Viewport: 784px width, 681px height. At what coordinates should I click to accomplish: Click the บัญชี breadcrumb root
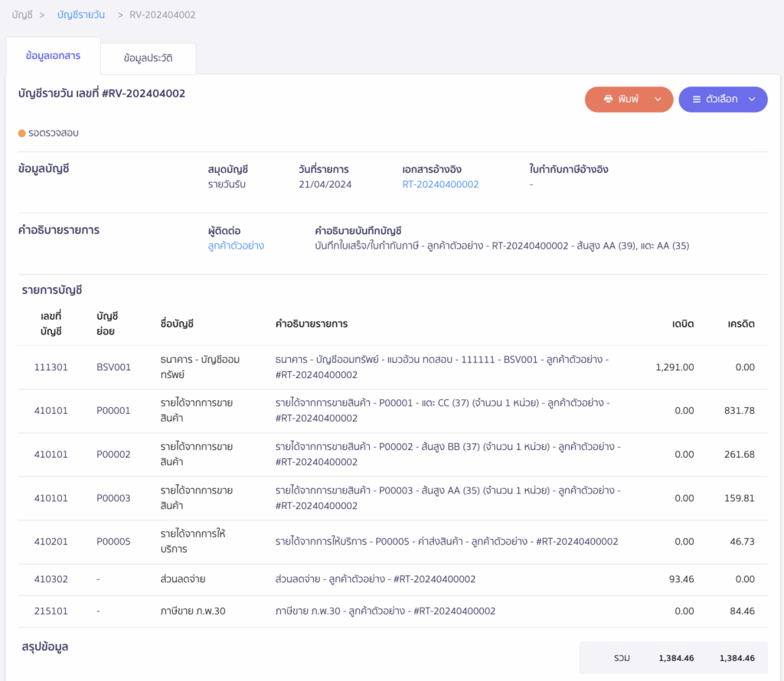pos(22,15)
